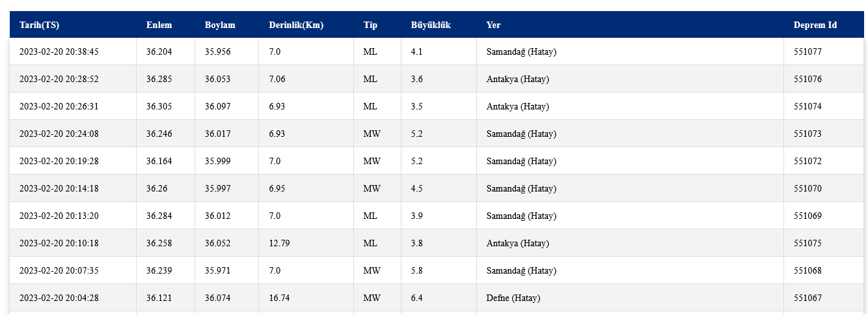Click the Defne (Hatay) location cell
Viewport: 868px width, 314px height.
pyautogui.click(x=513, y=298)
